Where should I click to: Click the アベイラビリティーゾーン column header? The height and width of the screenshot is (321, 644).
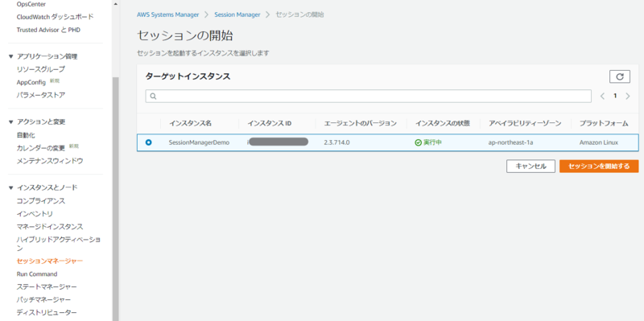(525, 123)
